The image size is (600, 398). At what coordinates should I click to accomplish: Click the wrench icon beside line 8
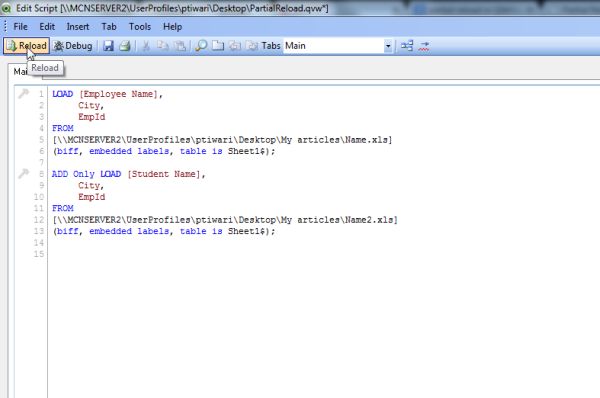(x=23, y=174)
